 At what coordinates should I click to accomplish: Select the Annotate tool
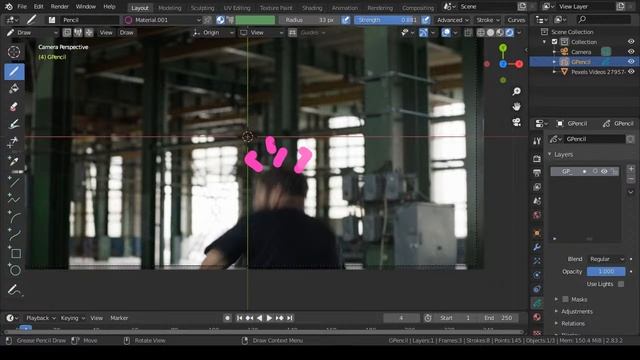14,291
